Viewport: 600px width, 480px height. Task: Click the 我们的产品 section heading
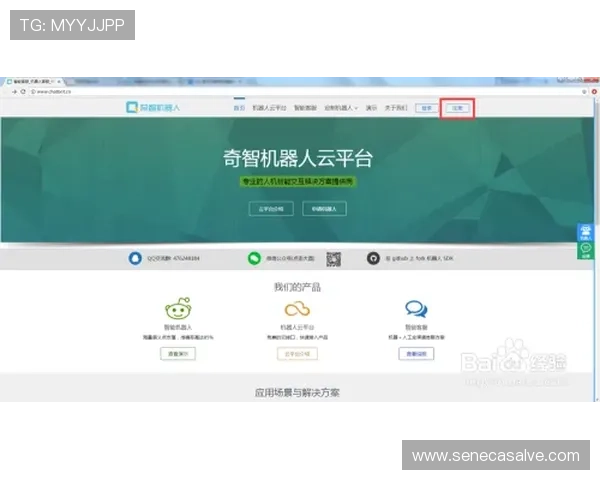tap(297, 287)
